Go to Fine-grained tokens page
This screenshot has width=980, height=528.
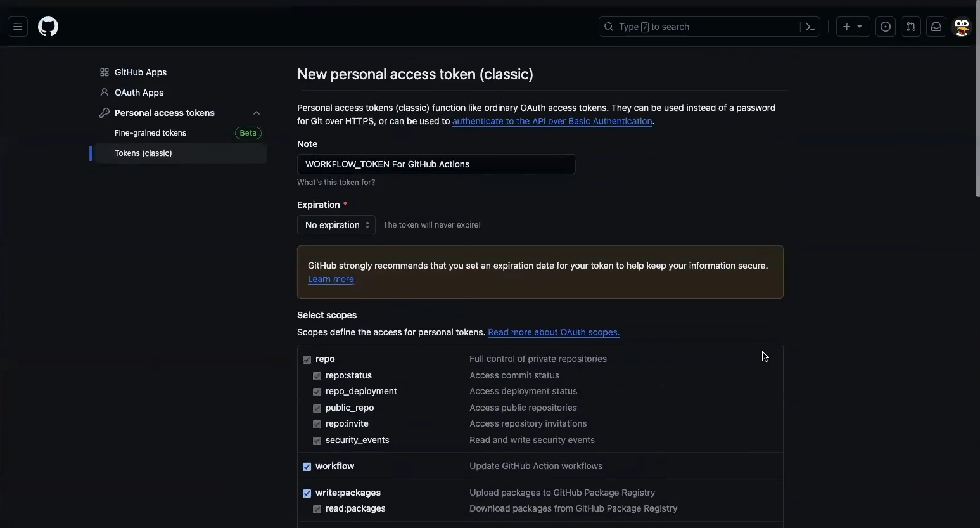pyautogui.click(x=150, y=133)
